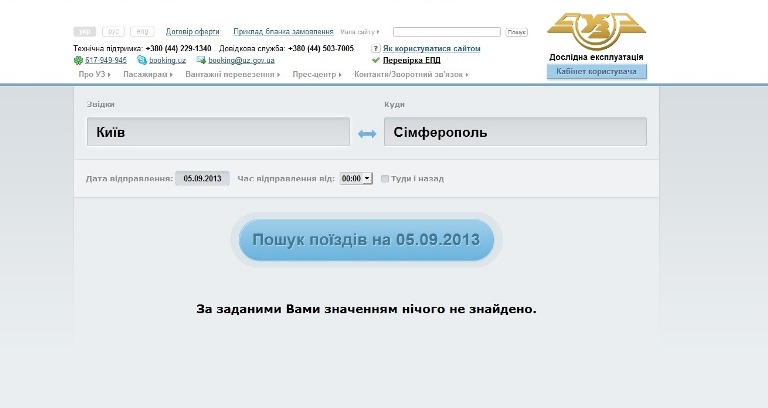This screenshot has width=768, height=408.
Task: Expand the 'Про УЗ' menu
Action: (x=96, y=74)
